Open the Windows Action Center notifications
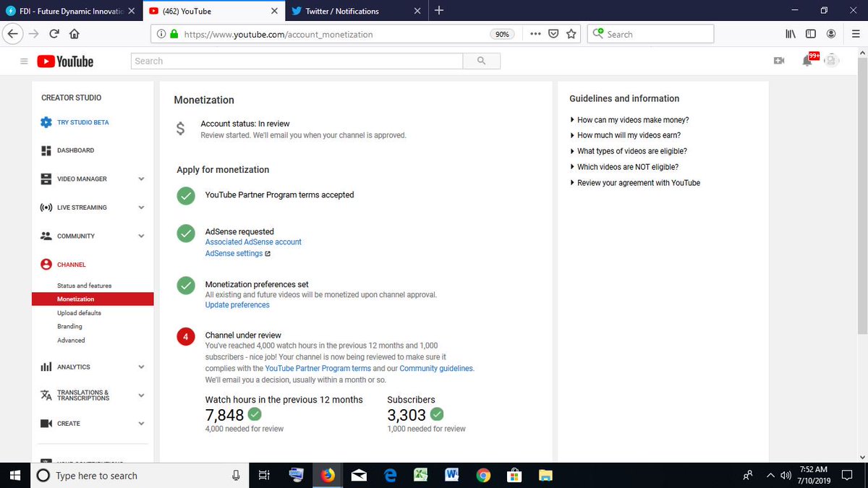Viewport: 868px width, 488px height. pos(848,475)
